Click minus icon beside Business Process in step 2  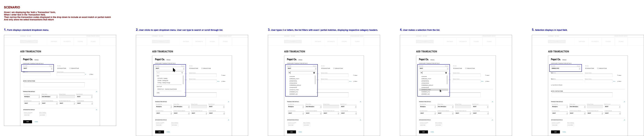219,81
